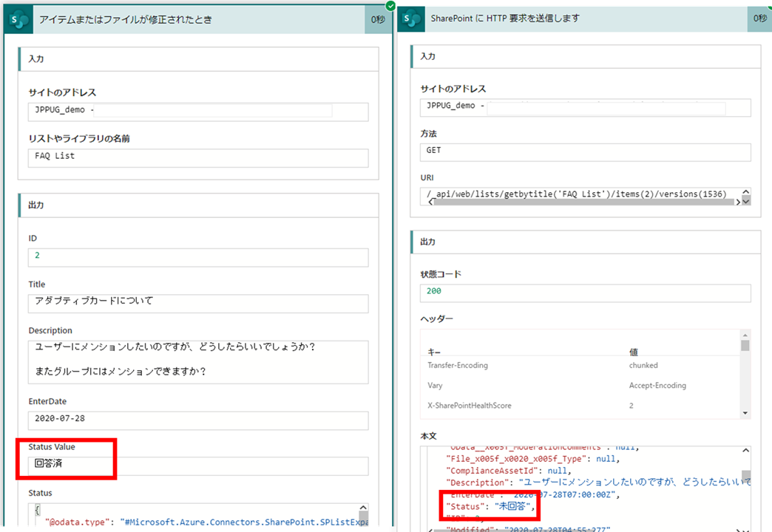Click the FAQ List library name field
The height and width of the screenshot is (532, 772).
click(198, 158)
